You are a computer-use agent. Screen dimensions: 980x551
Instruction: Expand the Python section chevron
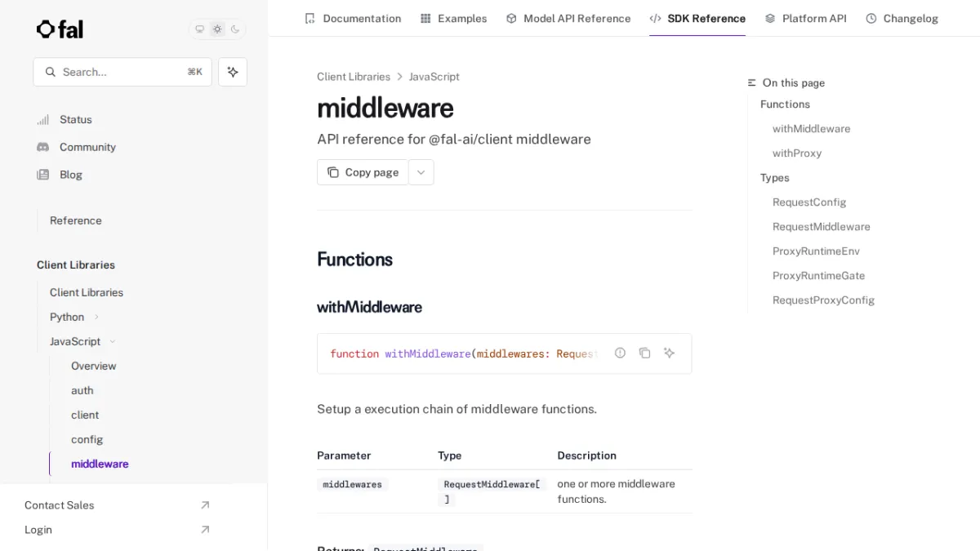[96, 317]
